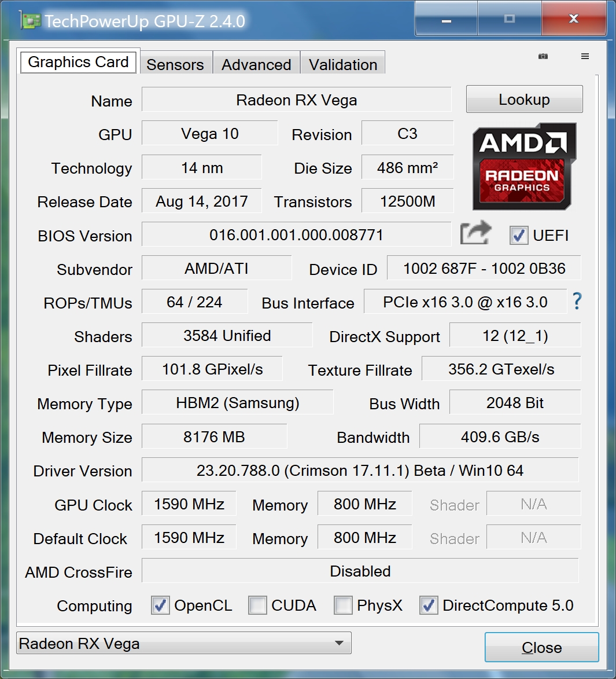Image resolution: width=616 pixels, height=679 pixels.
Task: Click the BIOS export share icon
Action: click(476, 233)
